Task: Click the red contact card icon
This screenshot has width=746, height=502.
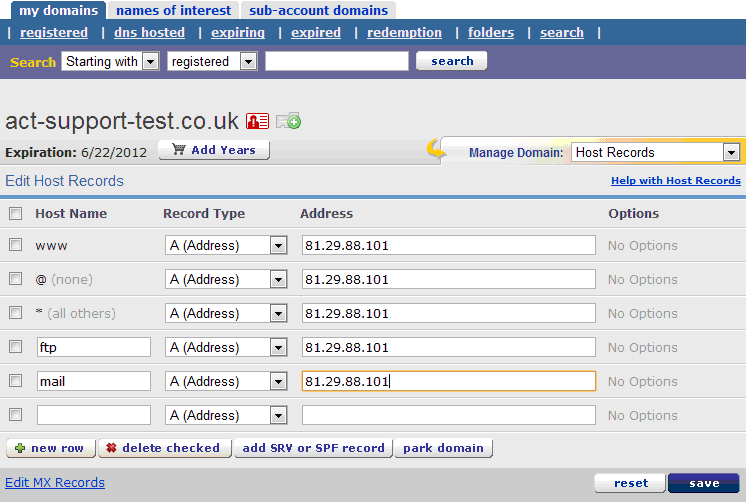Action: [257, 121]
